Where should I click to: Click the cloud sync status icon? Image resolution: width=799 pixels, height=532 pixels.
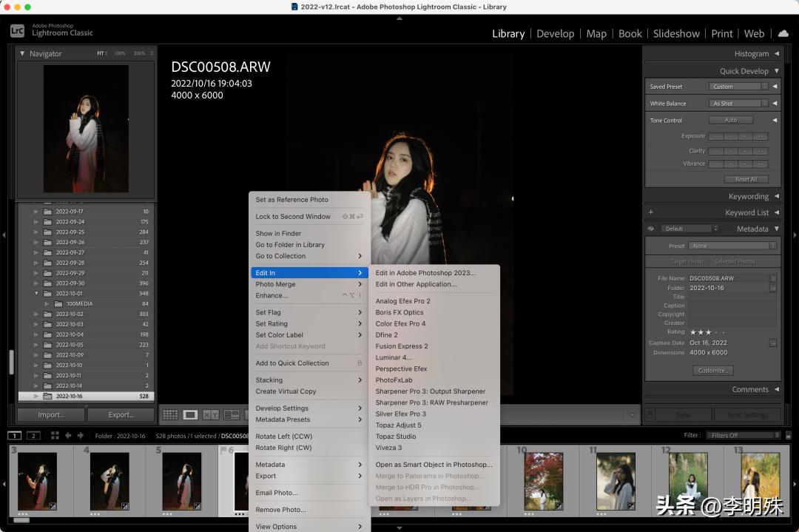[783, 33]
